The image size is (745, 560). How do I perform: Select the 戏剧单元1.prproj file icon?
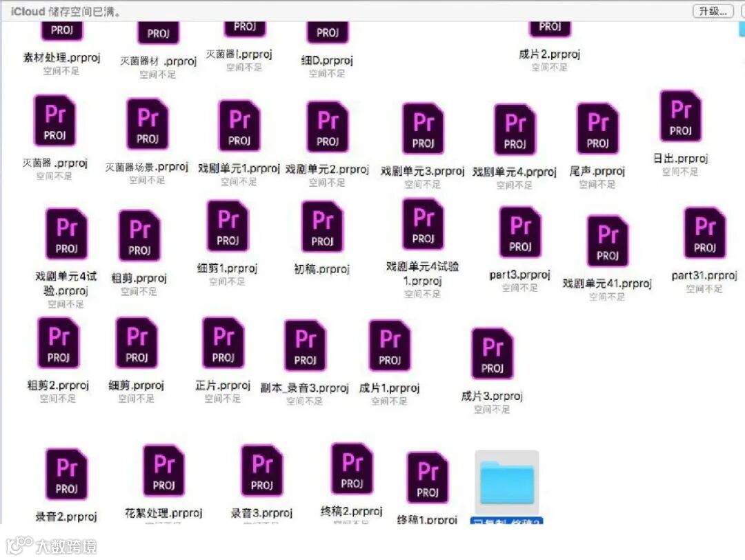(239, 126)
